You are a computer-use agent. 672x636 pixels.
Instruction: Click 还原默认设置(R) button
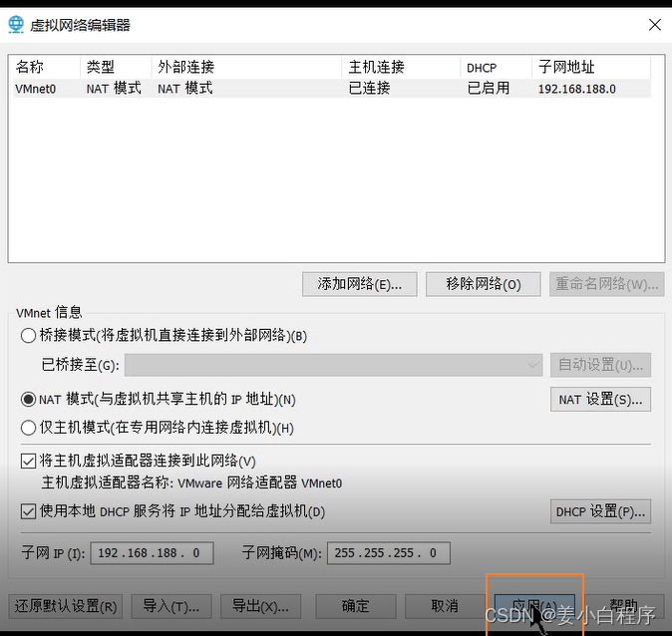click(66, 606)
